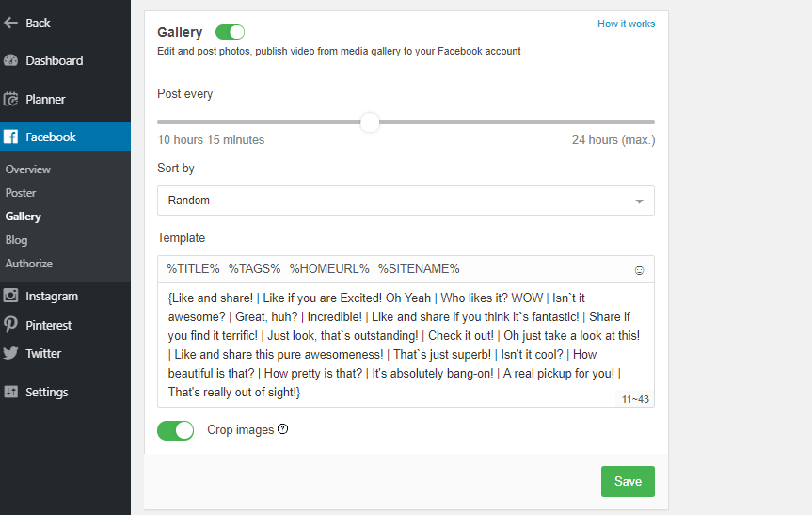Click the green Save button
The image size is (812, 515).
coord(628,481)
